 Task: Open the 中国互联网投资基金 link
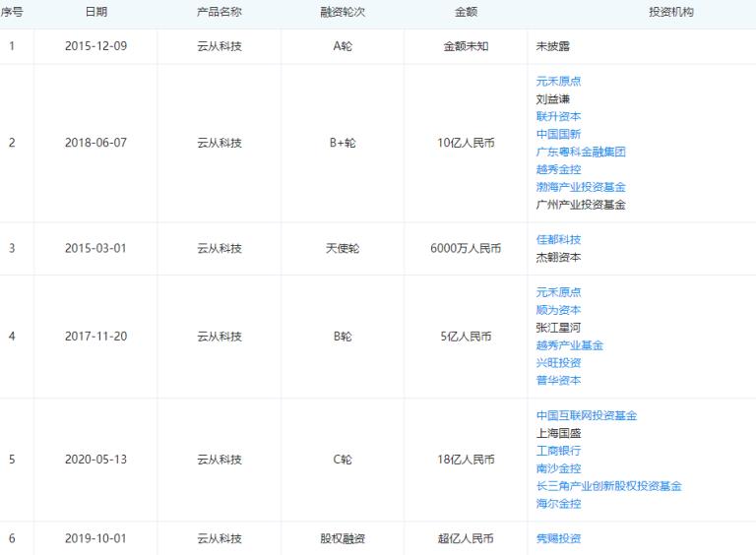587,415
